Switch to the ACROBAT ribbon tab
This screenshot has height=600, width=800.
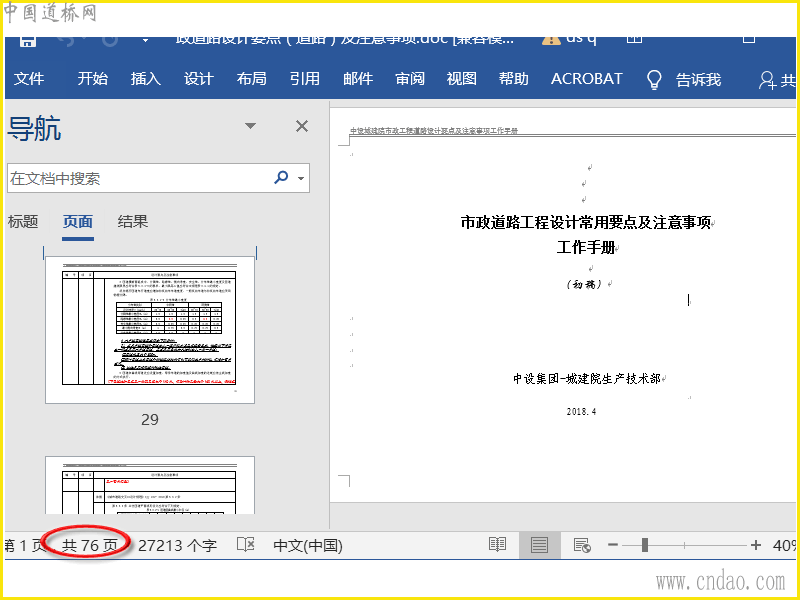[587, 79]
